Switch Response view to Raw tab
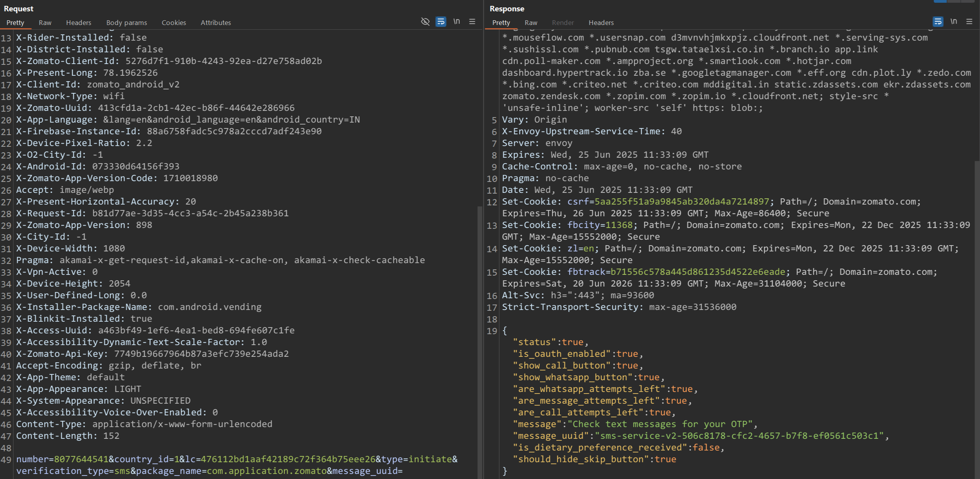The height and width of the screenshot is (479, 980). point(531,23)
